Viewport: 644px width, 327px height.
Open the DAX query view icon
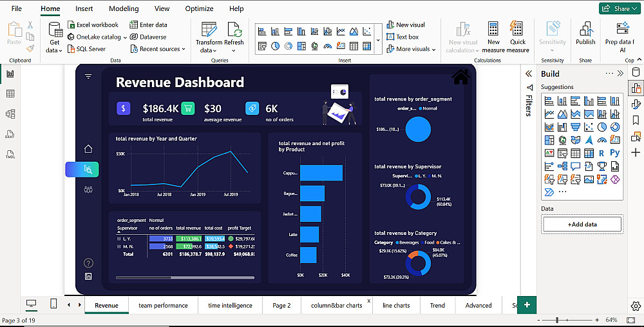10,134
